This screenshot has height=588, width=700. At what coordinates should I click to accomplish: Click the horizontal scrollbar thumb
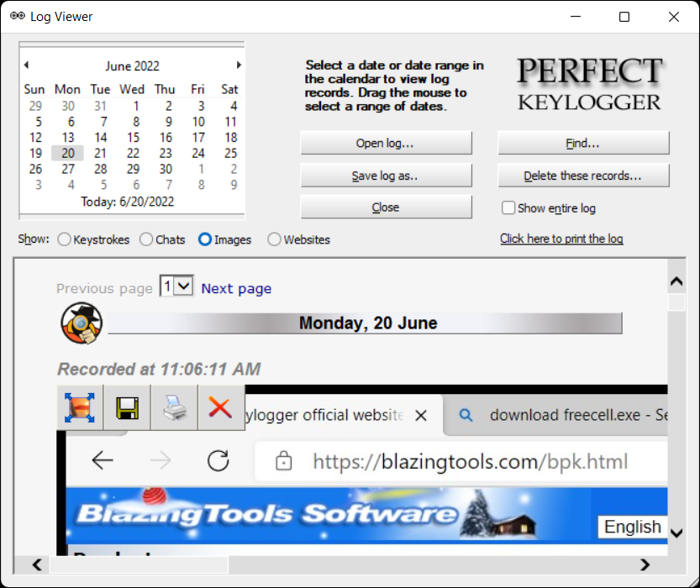coord(139,564)
